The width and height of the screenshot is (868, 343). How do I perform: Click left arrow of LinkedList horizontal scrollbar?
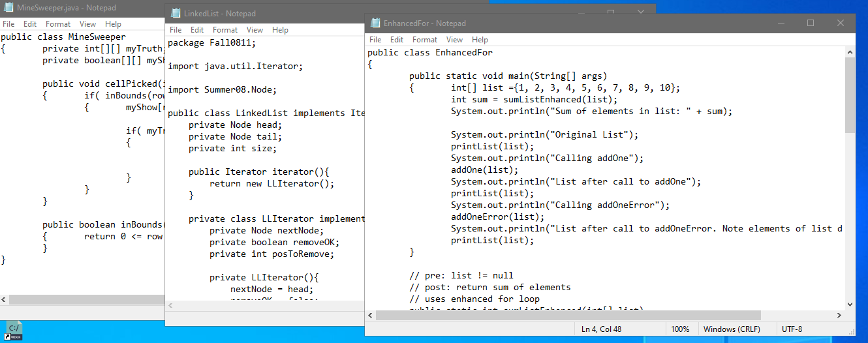[172, 305]
